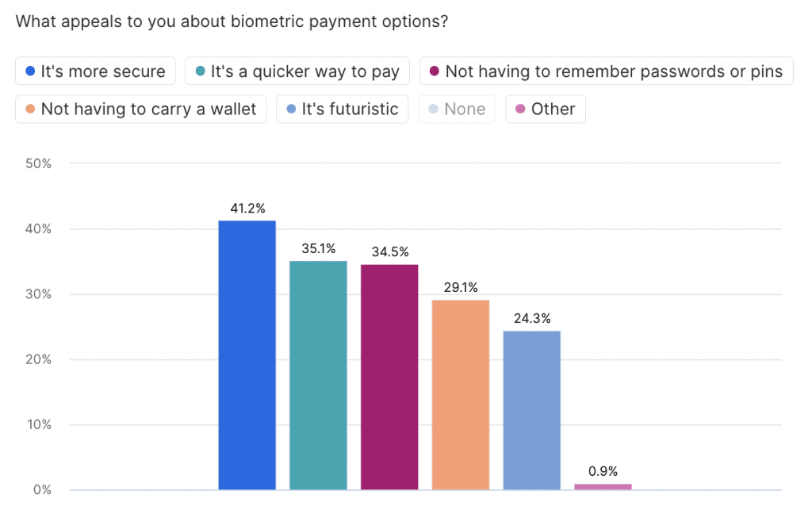
Task: Click the orange dot beside wallet legend
Action: tap(30, 109)
